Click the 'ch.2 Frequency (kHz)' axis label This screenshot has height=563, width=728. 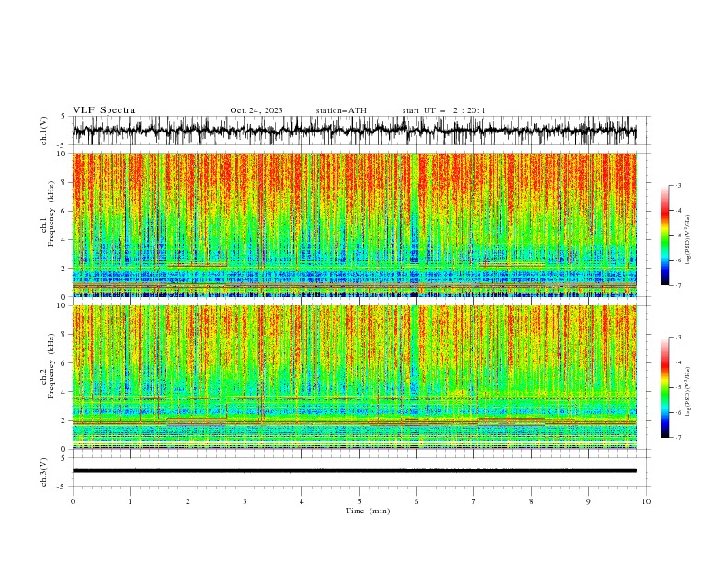coord(48,366)
